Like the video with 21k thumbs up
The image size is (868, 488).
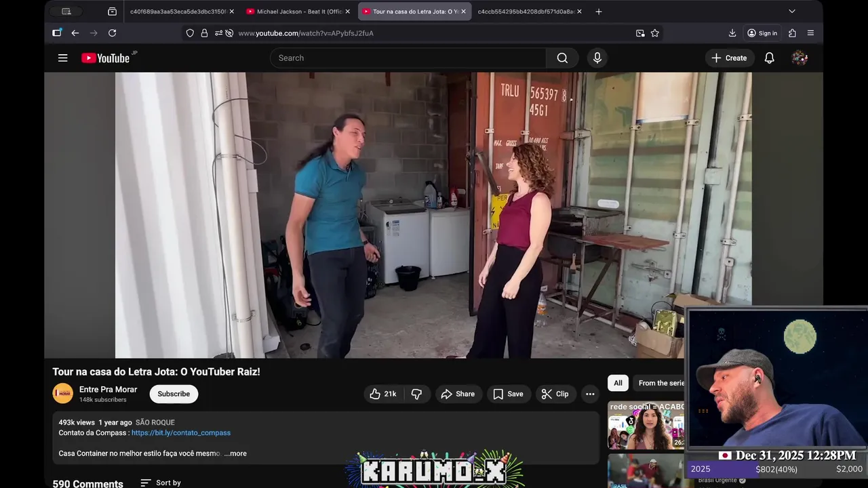point(383,394)
